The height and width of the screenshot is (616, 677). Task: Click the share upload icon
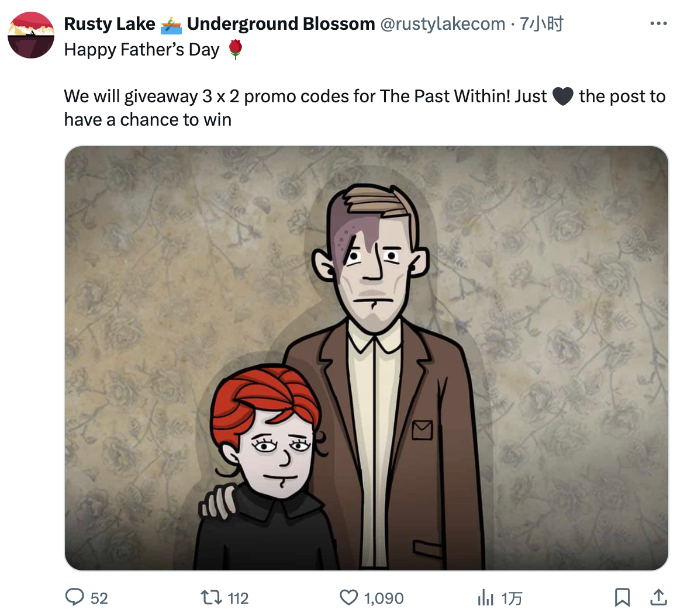pyautogui.click(x=658, y=597)
